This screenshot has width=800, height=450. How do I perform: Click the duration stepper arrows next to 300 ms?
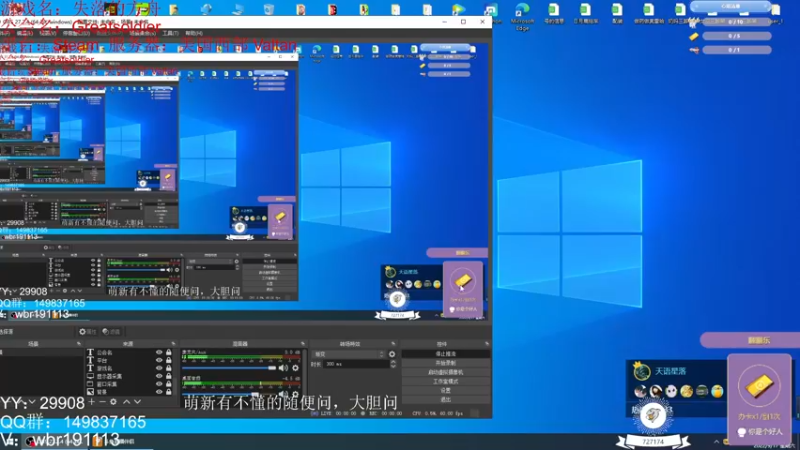pos(393,364)
